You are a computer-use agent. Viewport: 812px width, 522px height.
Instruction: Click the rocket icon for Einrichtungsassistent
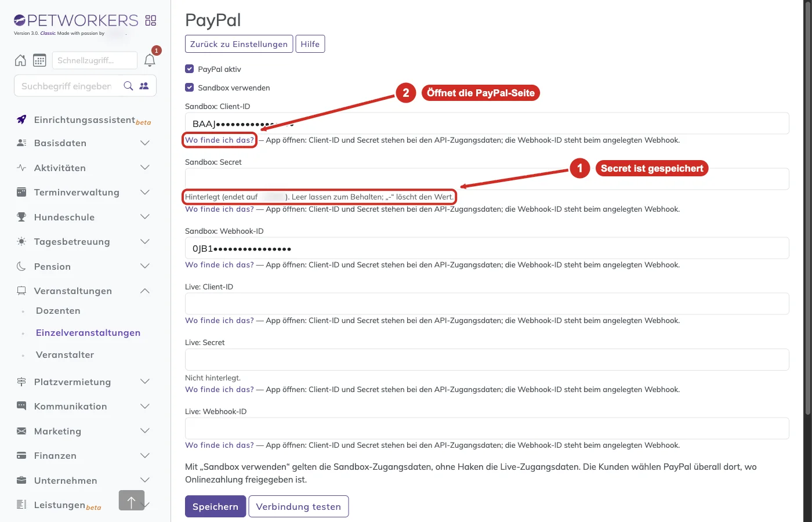tap(21, 119)
